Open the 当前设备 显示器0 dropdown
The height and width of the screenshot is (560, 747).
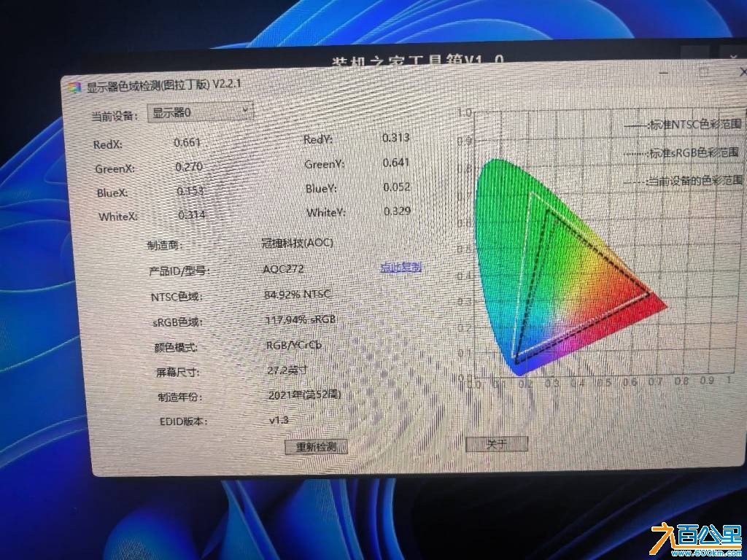point(201,112)
